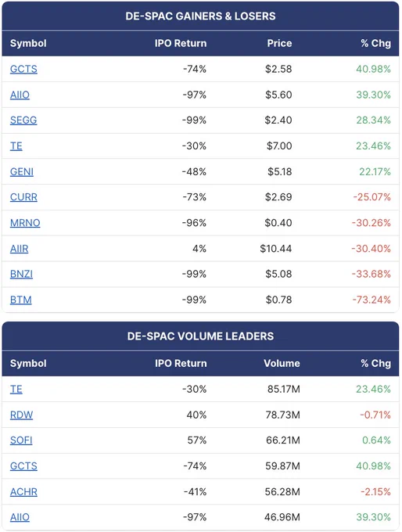The image size is (402, 532).
Task: Open the MRNO symbol link
Action: [x=25, y=223]
